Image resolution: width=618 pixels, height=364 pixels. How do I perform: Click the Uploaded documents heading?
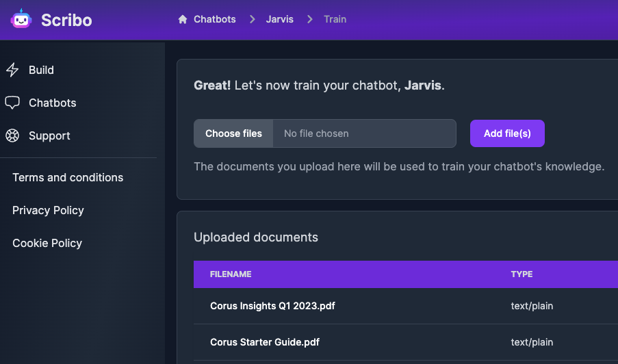256,237
